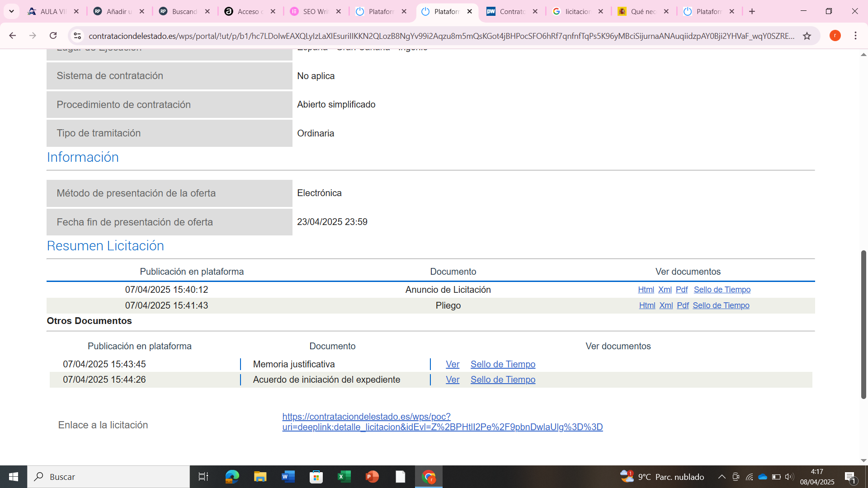Viewport: 868px width, 488px height.
Task: Click the Chrome profile avatar
Action: tap(835, 36)
